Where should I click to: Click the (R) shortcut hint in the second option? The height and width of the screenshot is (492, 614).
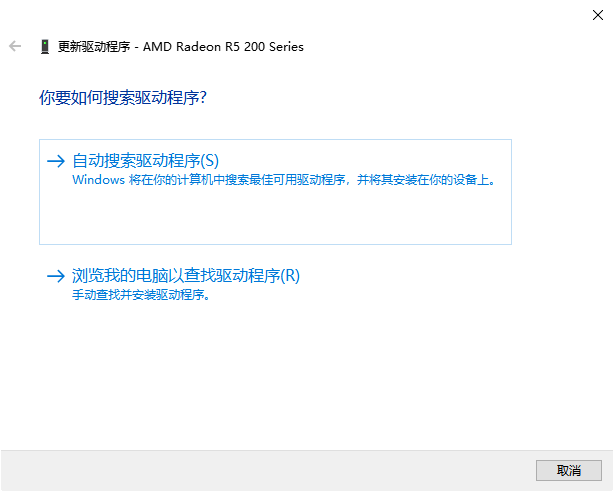(x=290, y=276)
